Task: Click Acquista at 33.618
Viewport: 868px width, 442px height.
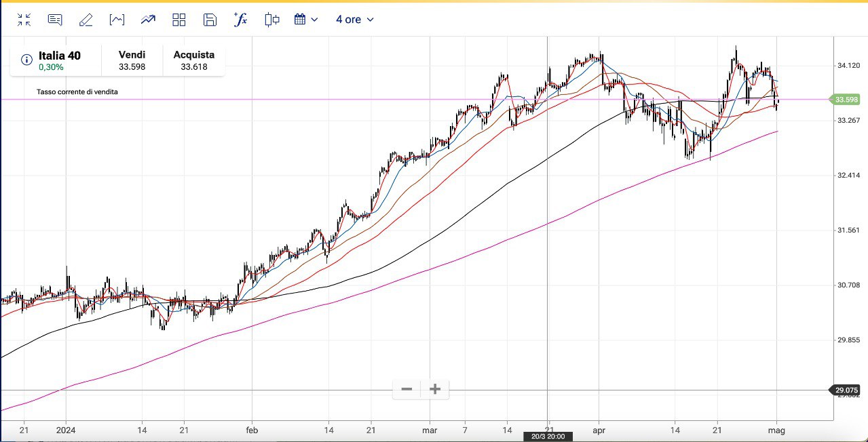Action: [193, 60]
